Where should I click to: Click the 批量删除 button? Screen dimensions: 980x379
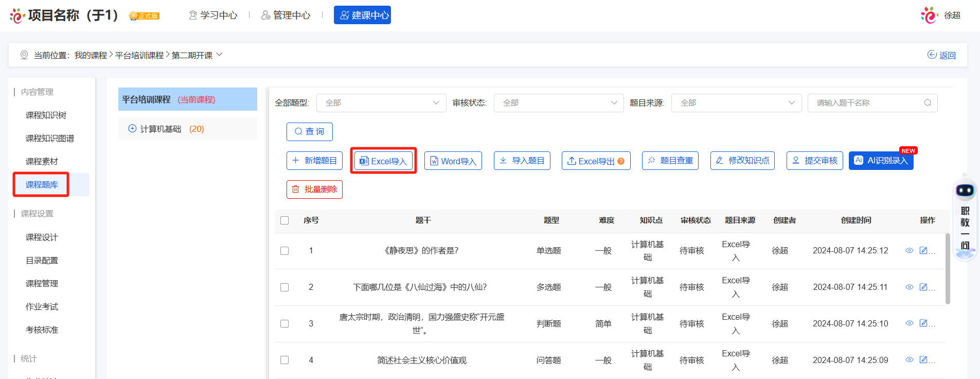[x=314, y=189]
